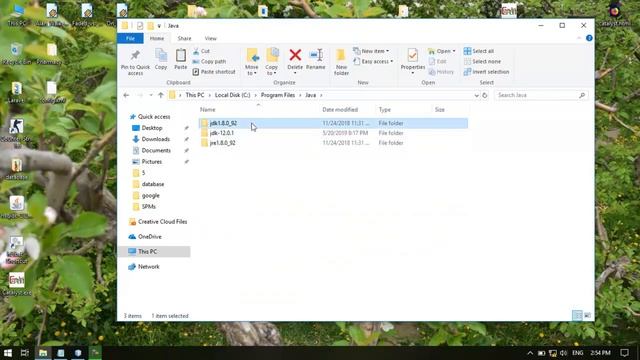The image size is (640, 360).
Task: Click the Refresh button
Action: 484,95
